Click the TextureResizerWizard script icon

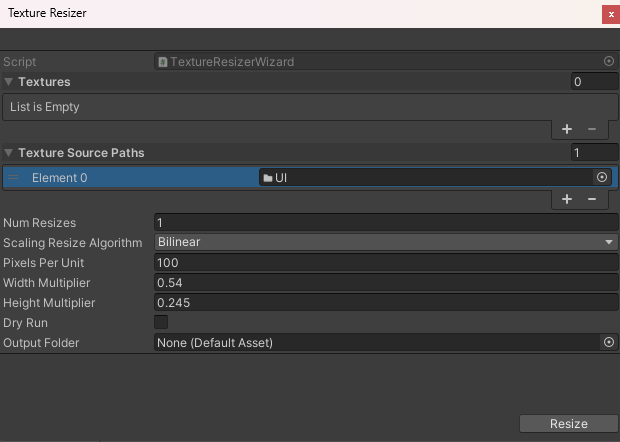(x=163, y=62)
